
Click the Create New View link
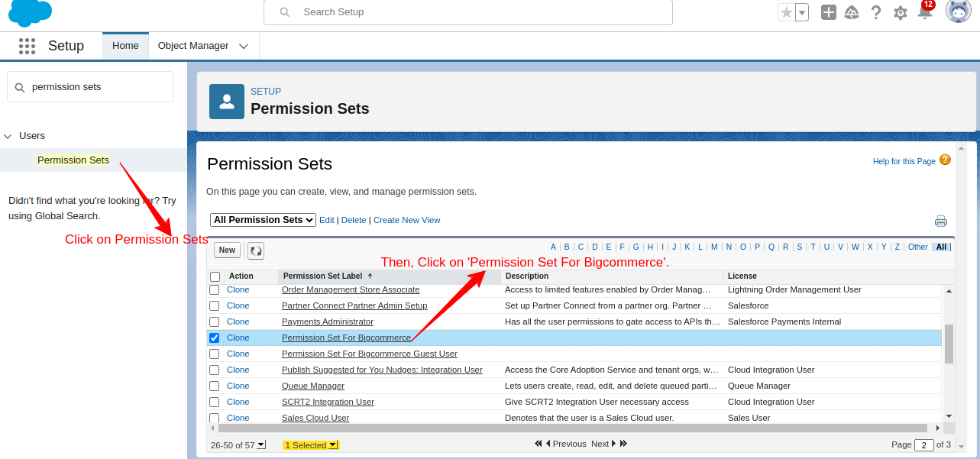pyautogui.click(x=407, y=220)
